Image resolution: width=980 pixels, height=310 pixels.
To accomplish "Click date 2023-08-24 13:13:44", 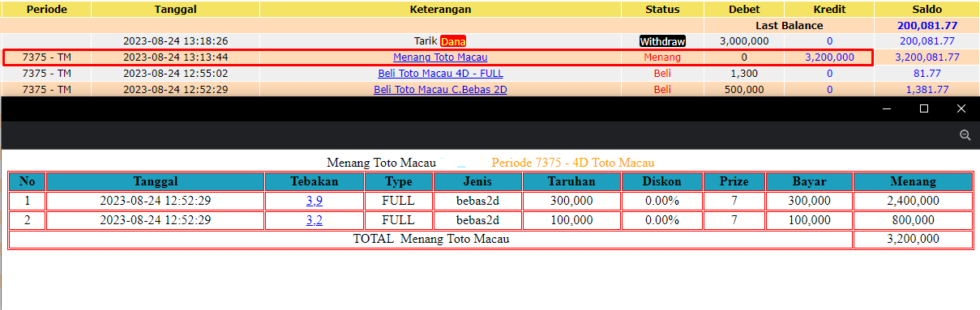I will [175, 57].
